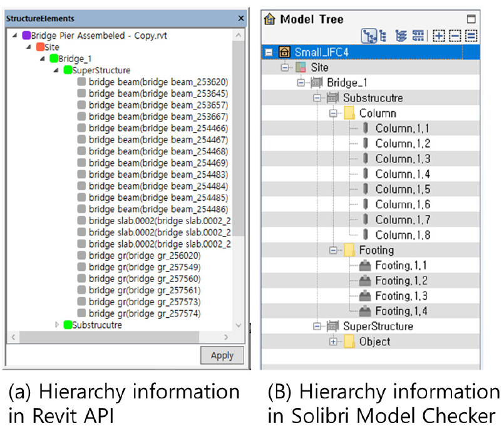Close the StructureElements panel
This screenshot has height=431, width=504.
pos(241,19)
